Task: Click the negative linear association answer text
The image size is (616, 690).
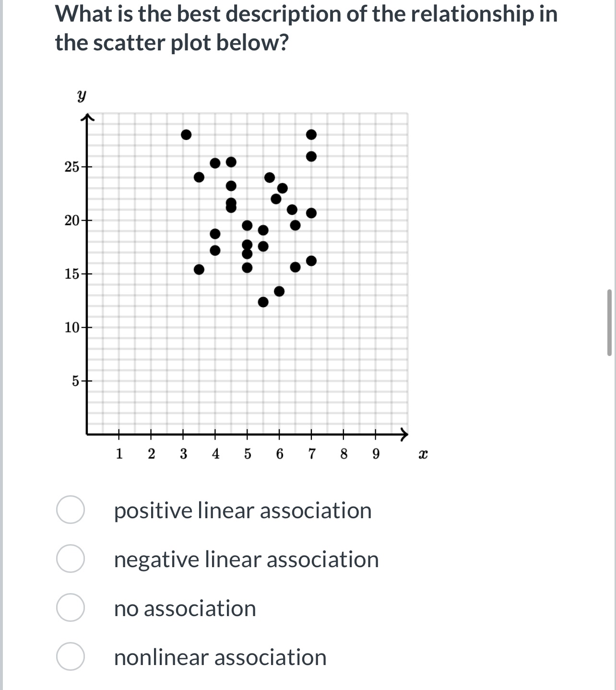Action: click(x=246, y=559)
